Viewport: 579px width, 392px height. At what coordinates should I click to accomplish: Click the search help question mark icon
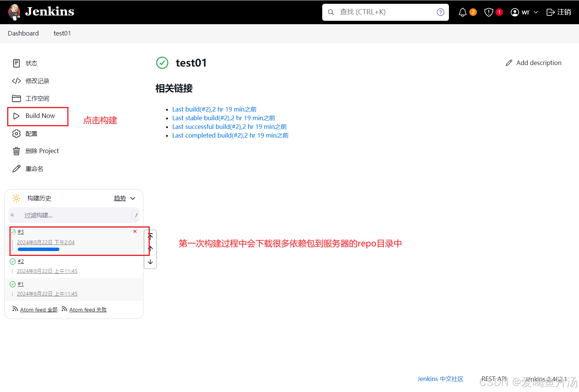pyautogui.click(x=440, y=12)
